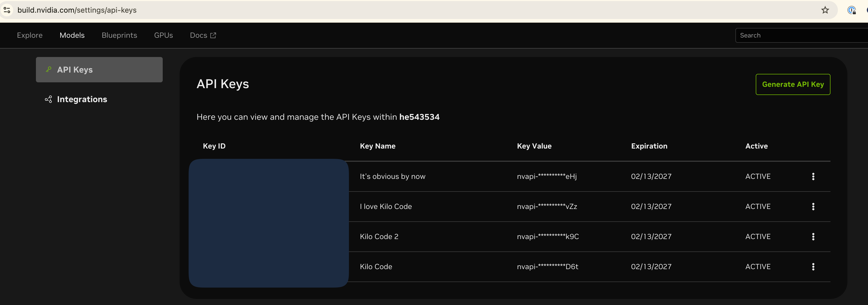Viewport: 868px width, 305px height.
Task: Click the key icon beside API Keys
Action: coord(49,69)
